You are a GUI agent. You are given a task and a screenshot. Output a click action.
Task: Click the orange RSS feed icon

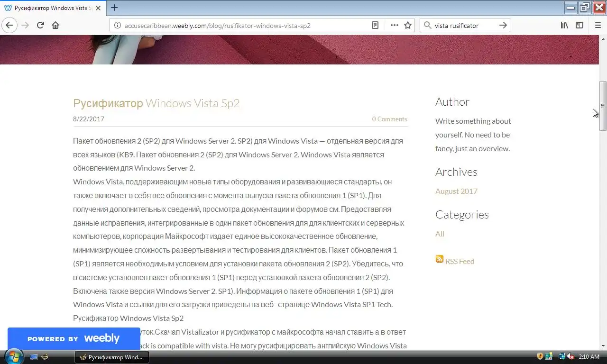coord(440,259)
